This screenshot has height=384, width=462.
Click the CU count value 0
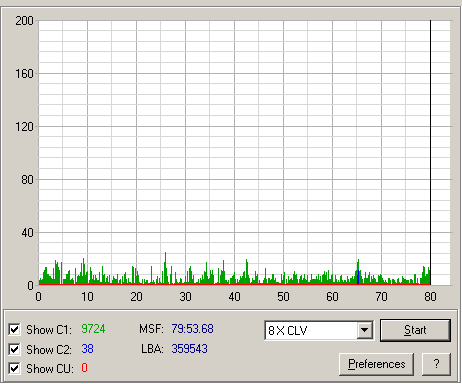(84, 368)
